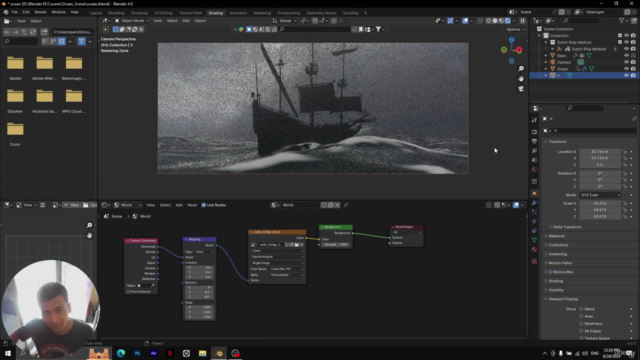
Task: Pause viewport render preview
Action: pos(522,21)
